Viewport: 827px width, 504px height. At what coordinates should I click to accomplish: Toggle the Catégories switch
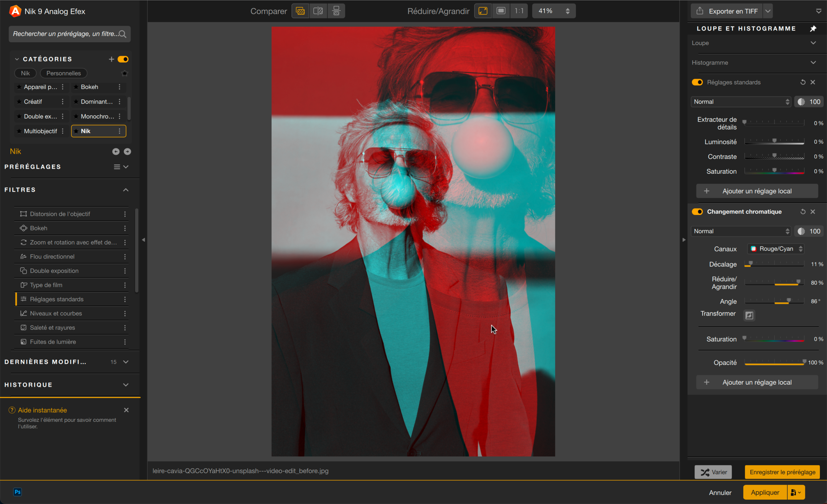coord(123,59)
